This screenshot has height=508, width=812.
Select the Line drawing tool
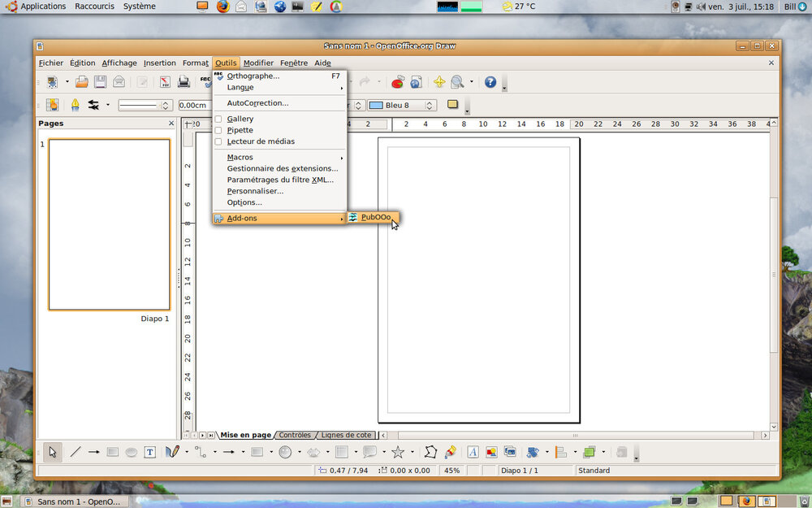pyautogui.click(x=75, y=452)
